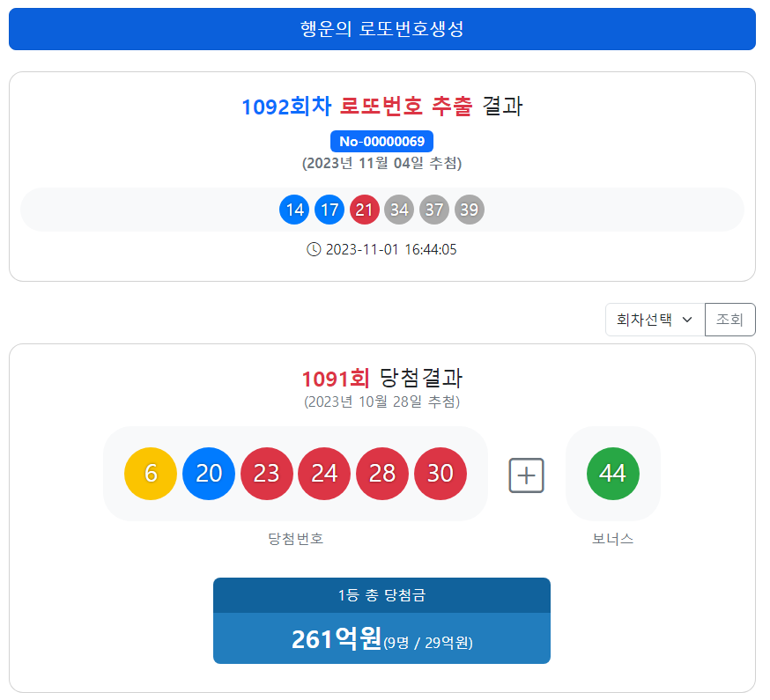Screen dimensions: 770x700
Task: Click the red ball 21 in results
Action: click(x=365, y=209)
